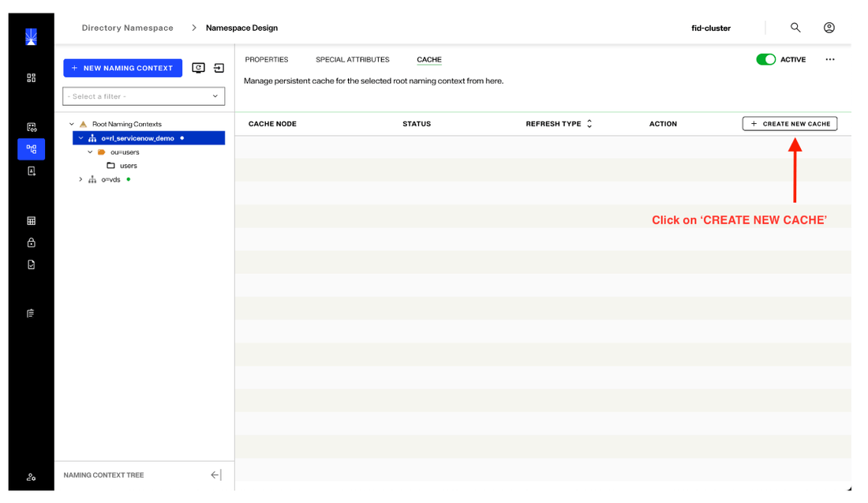Screen dimensions: 868x503
Task: Open the logs list sidebar icon
Action: click(x=31, y=313)
